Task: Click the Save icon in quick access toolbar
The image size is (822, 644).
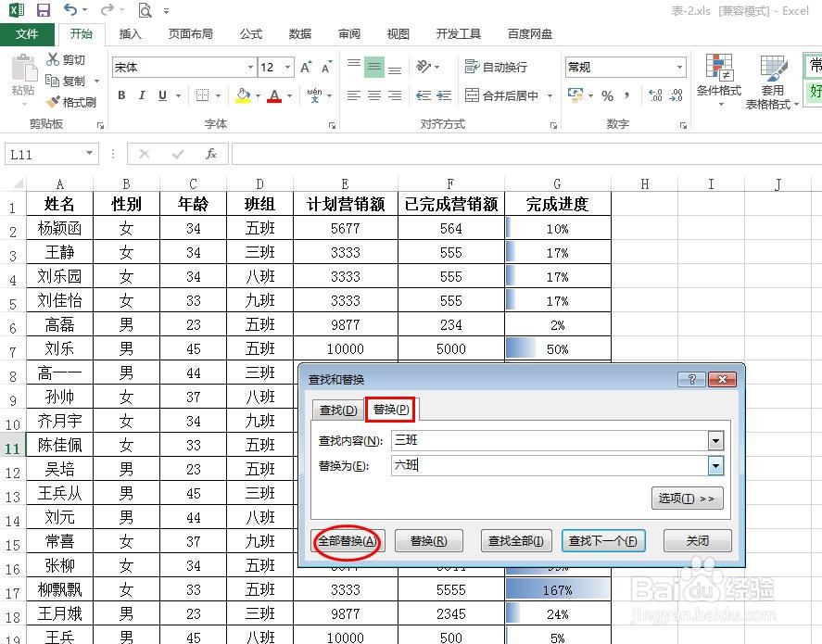Action: 43,9
